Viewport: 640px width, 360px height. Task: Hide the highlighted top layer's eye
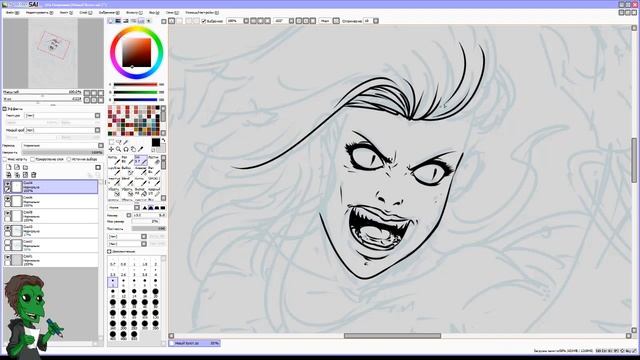pos(7,184)
